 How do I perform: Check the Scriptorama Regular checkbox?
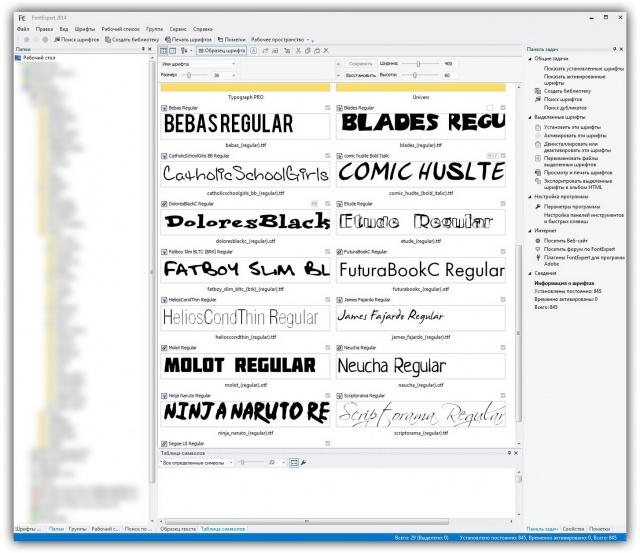click(503, 395)
